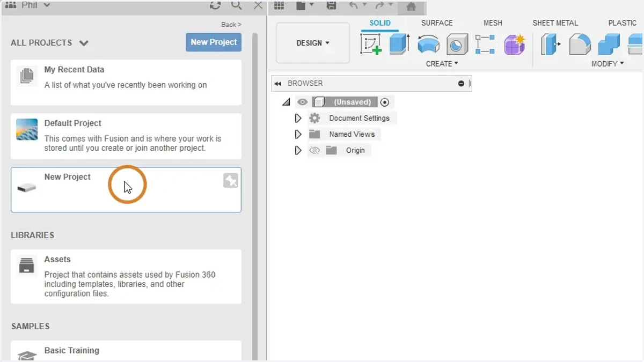
Task: Open the Default Project card
Action: pos(126,136)
